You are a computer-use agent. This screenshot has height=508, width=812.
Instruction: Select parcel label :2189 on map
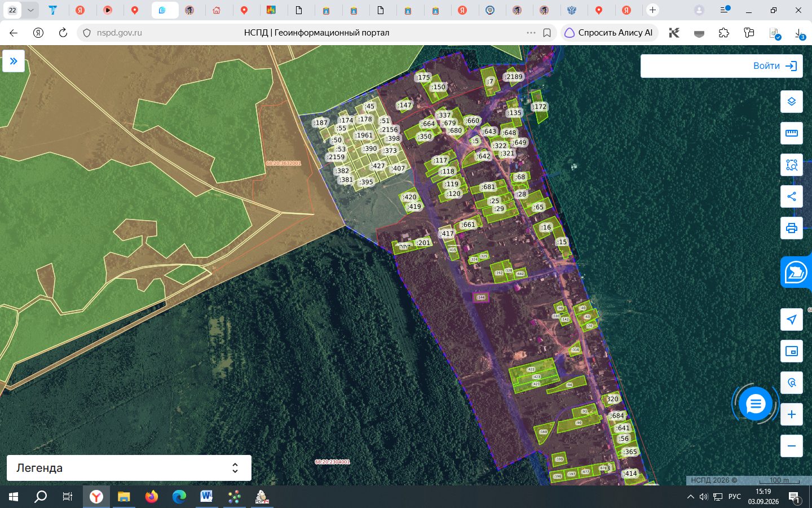pyautogui.click(x=514, y=77)
